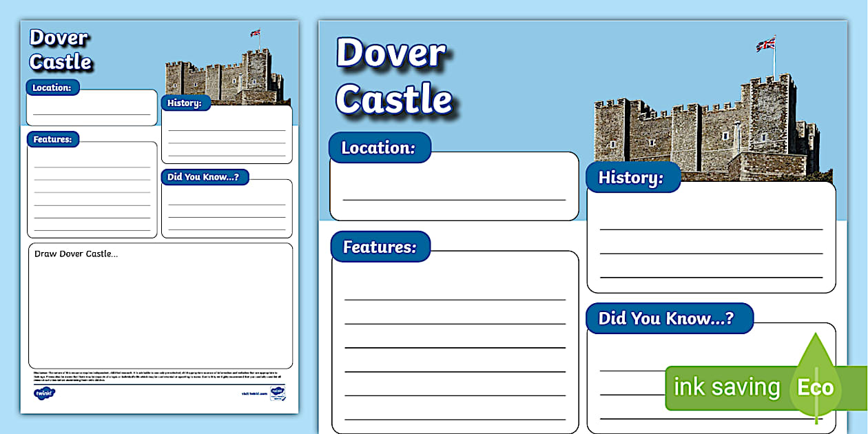Expand the left worksheet's History box
The height and width of the screenshot is (434, 868).
point(227,134)
